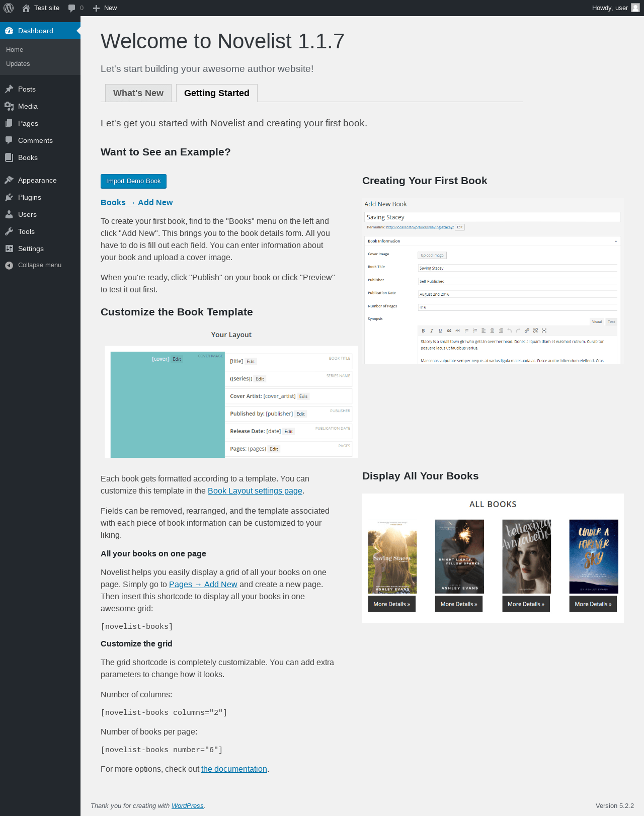Follow the Books → Add New link

point(136,202)
